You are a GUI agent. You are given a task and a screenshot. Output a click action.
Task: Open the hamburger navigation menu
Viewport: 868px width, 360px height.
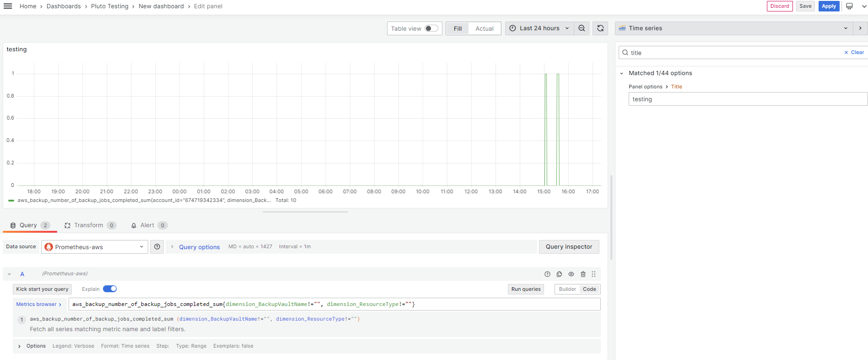point(8,6)
